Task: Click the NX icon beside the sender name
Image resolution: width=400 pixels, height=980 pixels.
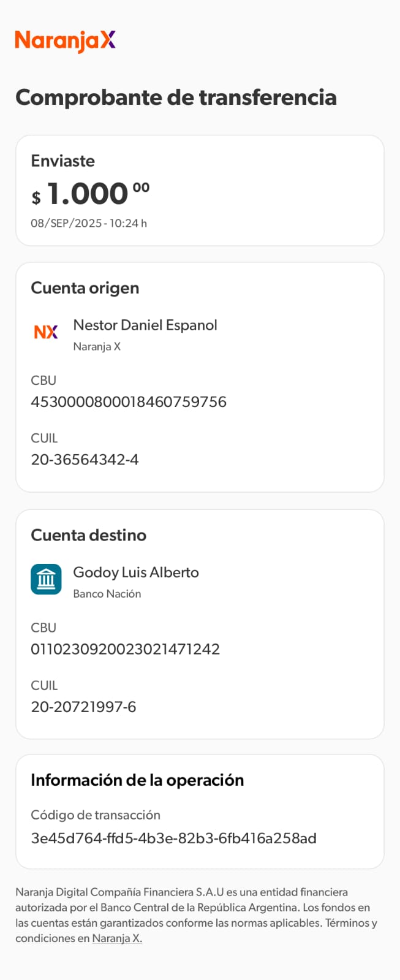Action: pyautogui.click(x=46, y=332)
